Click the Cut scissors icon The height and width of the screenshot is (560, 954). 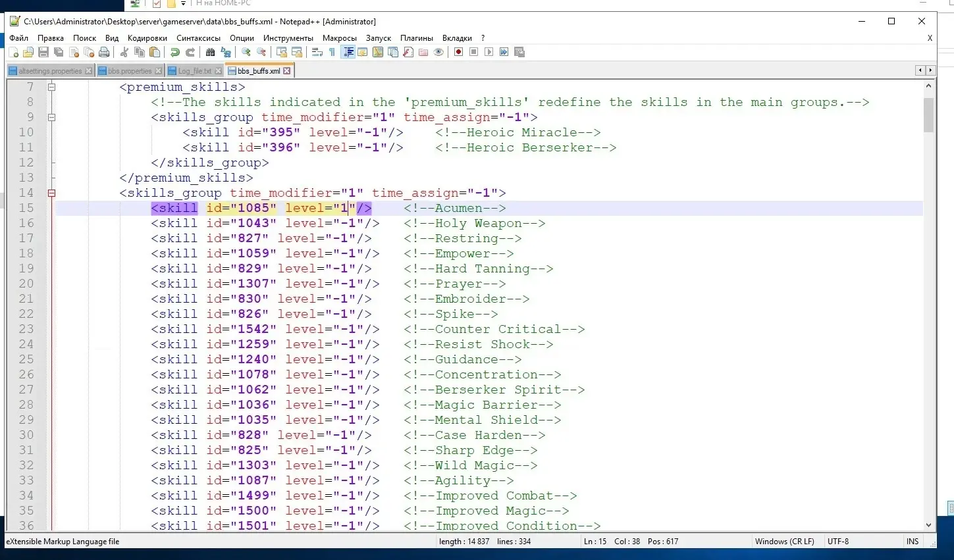pyautogui.click(x=124, y=53)
